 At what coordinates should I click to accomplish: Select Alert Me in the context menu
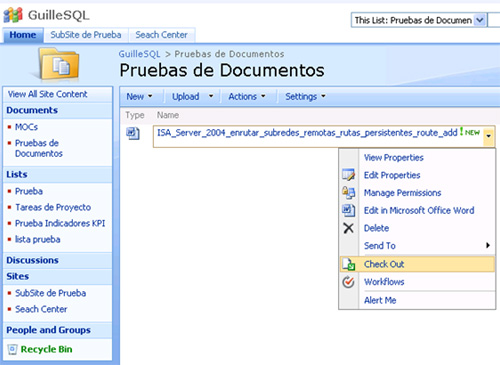click(380, 300)
